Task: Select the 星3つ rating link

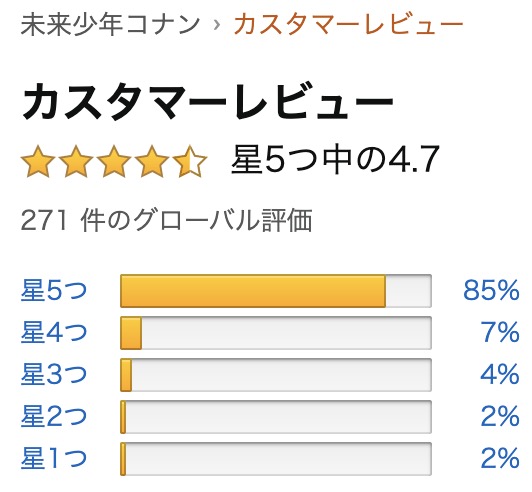Action: 54,375
